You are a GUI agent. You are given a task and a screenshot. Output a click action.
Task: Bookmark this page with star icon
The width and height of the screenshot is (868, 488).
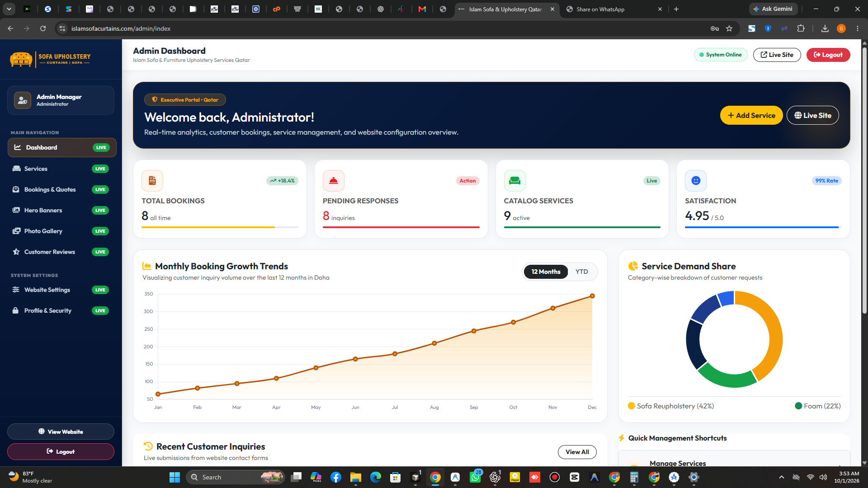tap(729, 28)
